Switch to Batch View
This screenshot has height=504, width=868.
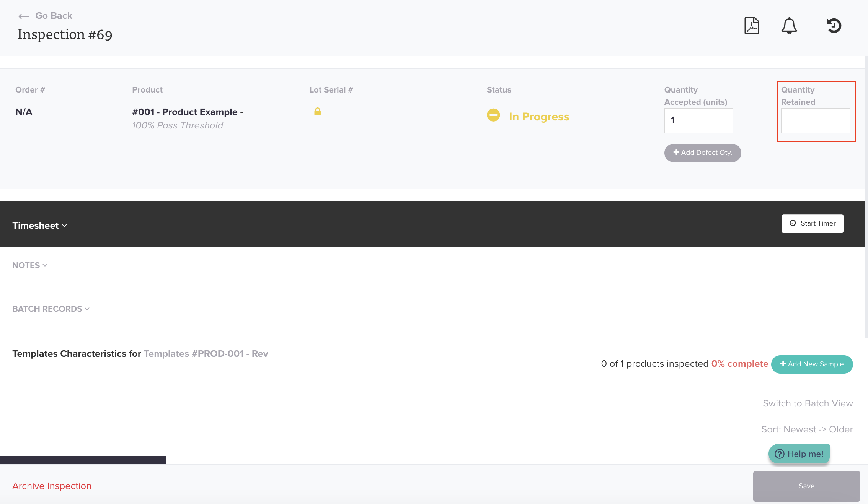(x=808, y=403)
